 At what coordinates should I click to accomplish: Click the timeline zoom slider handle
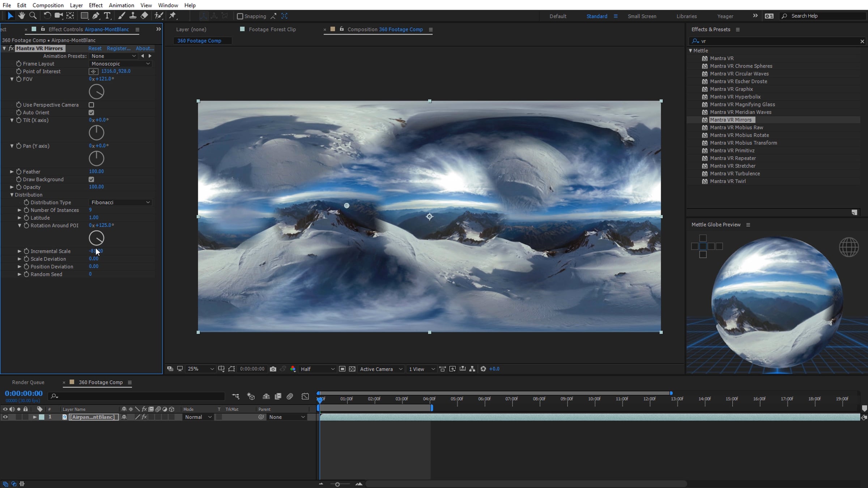coord(337,484)
